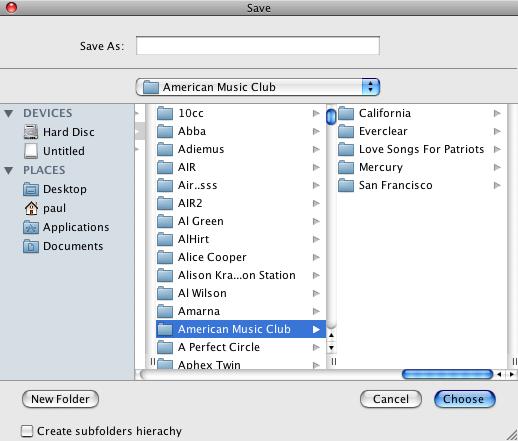Click the Cancel button
Viewport: 518px width, 441px height.
coord(391,399)
